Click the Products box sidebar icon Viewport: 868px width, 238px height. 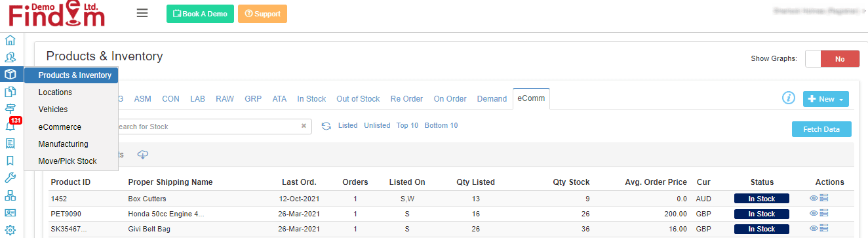[x=10, y=75]
